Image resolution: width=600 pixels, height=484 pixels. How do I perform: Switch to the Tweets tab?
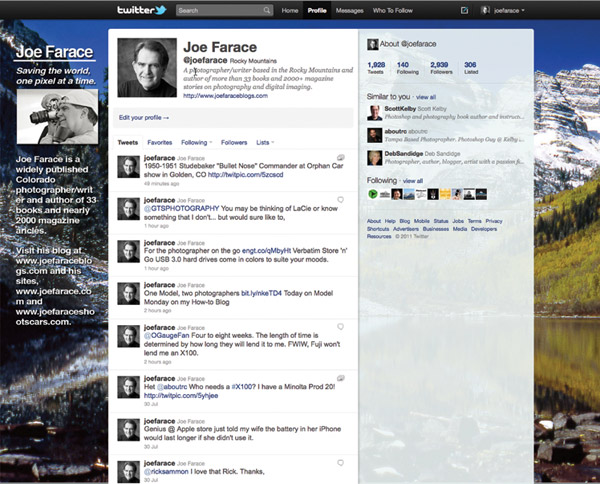tap(128, 142)
